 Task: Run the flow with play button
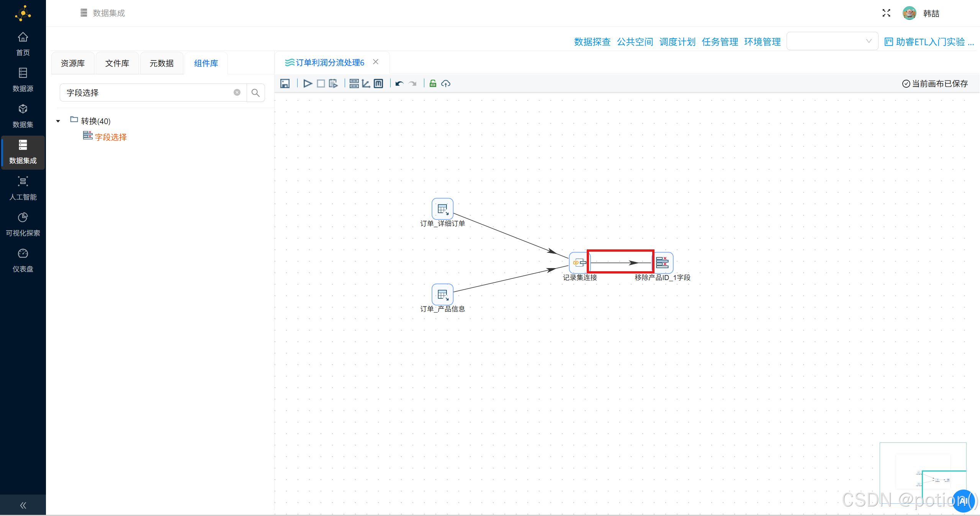308,84
